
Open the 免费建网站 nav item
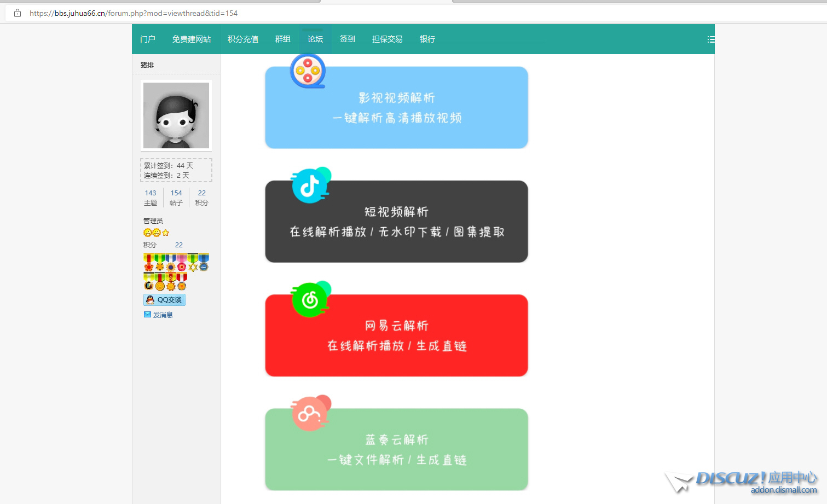click(192, 39)
